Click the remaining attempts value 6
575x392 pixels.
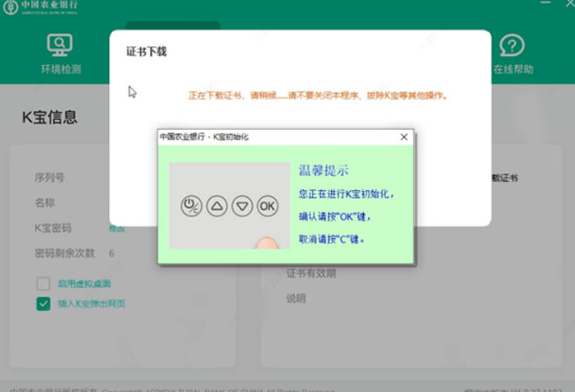[111, 253]
